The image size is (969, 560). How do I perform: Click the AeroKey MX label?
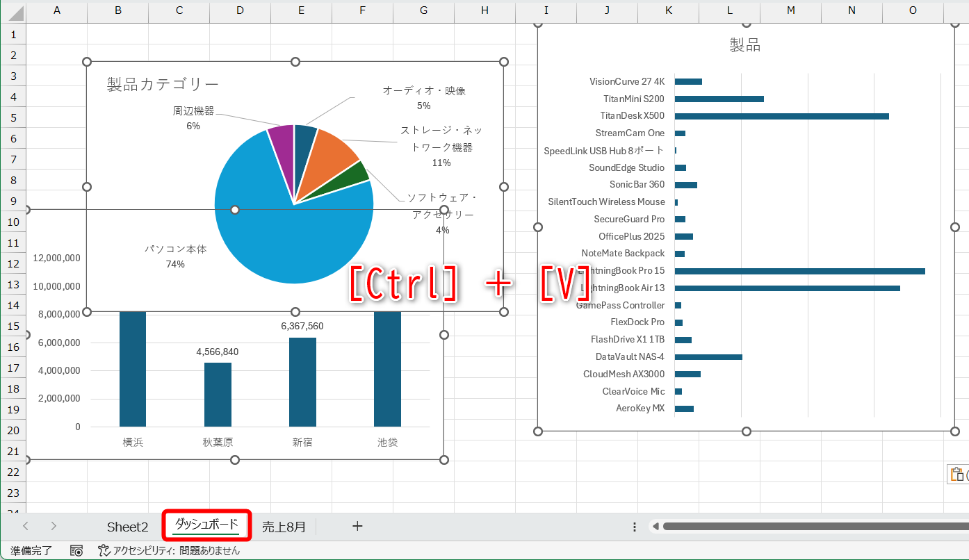[640, 409]
